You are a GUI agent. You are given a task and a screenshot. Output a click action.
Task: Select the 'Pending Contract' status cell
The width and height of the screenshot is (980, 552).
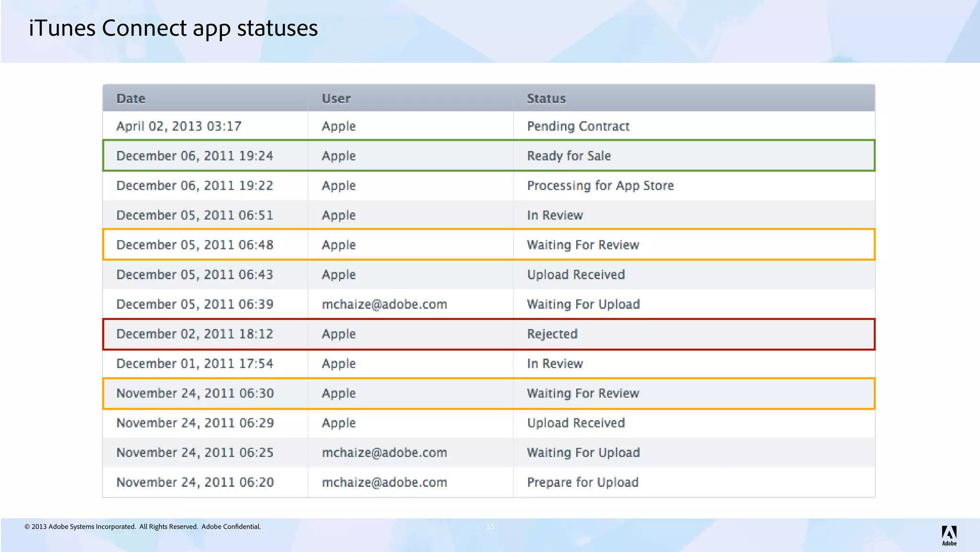pos(578,126)
